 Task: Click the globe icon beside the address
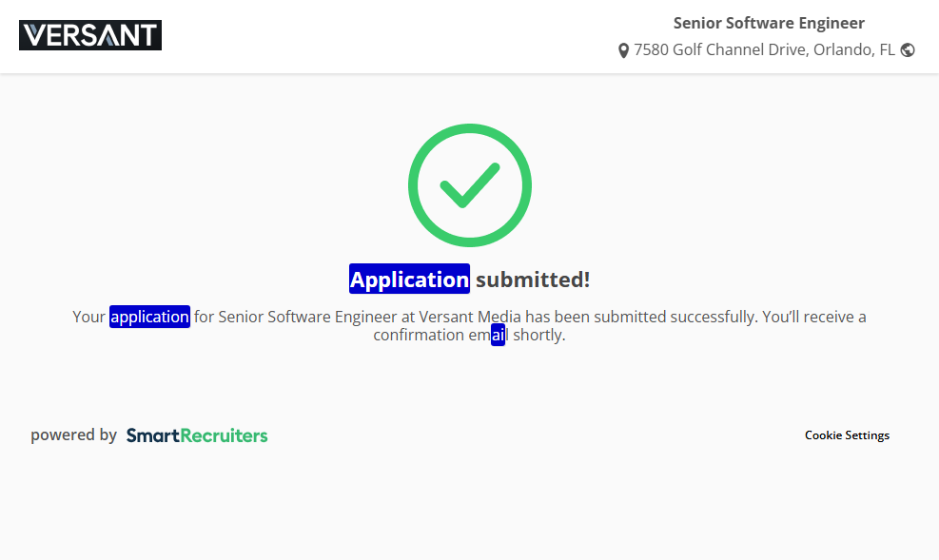908,50
